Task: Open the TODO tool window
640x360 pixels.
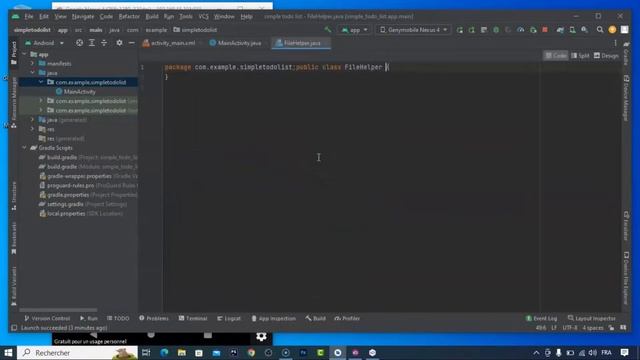Action: [118, 318]
